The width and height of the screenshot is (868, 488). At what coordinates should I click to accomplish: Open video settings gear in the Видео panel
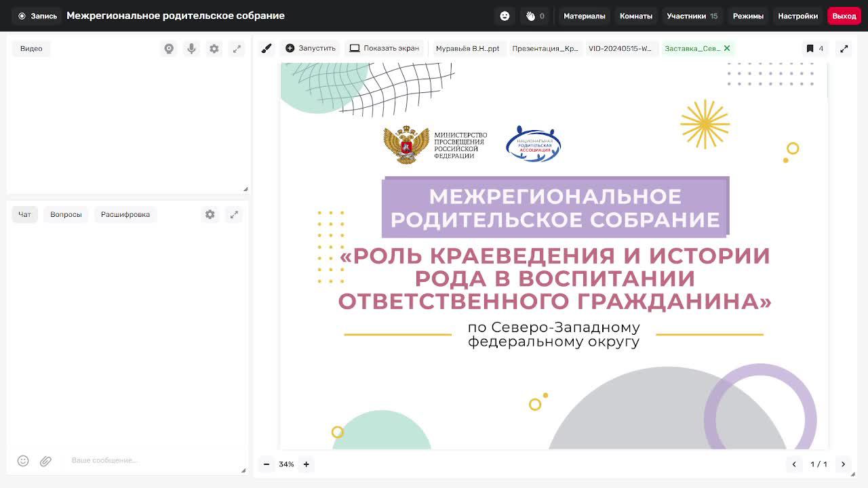pyautogui.click(x=214, y=49)
